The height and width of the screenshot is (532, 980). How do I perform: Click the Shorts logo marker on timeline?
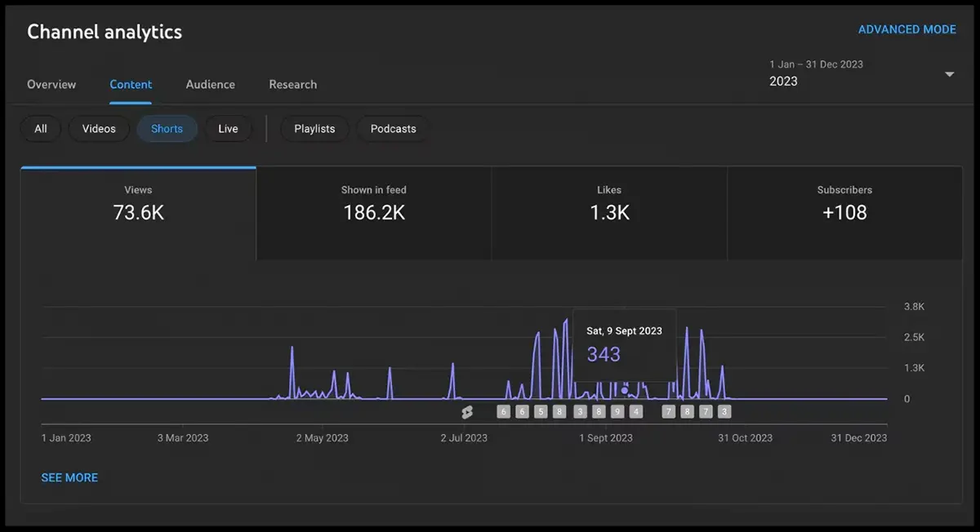coord(467,412)
